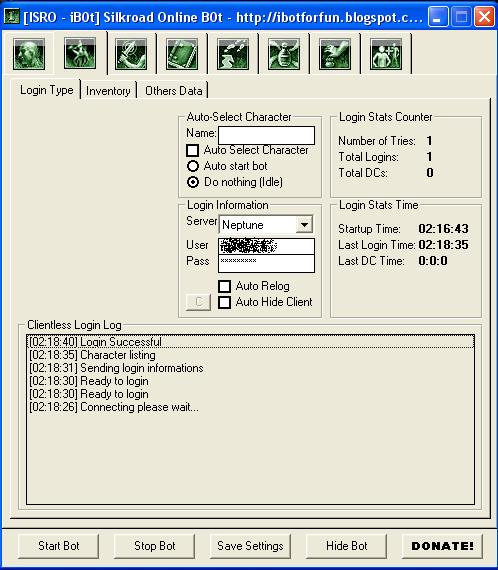Click the small C button

[x=198, y=302]
